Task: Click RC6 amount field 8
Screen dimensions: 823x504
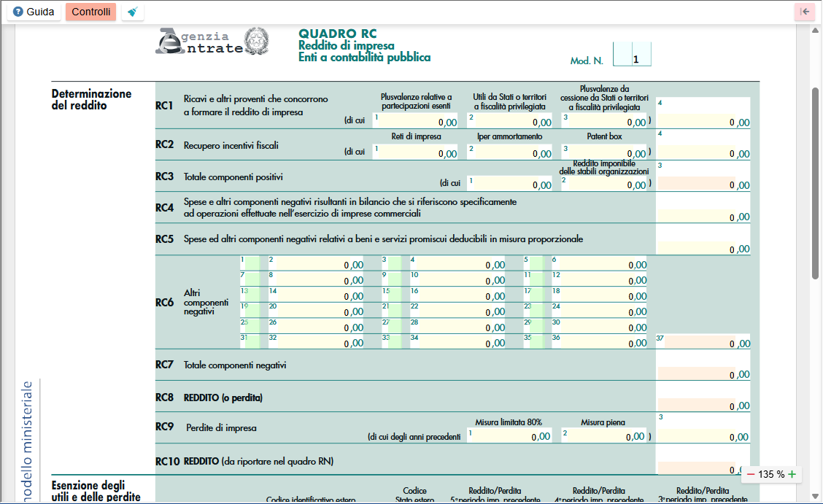Action: (316, 279)
